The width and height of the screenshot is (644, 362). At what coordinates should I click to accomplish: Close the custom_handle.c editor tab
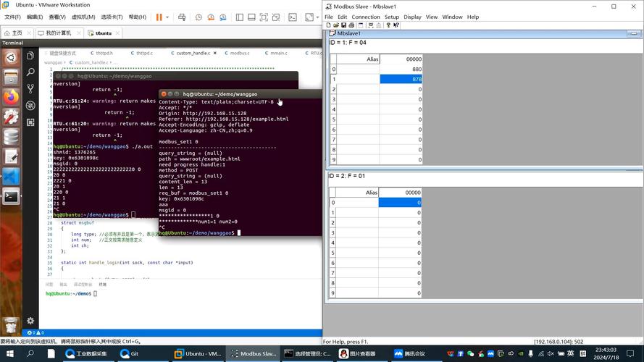(x=215, y=53)
